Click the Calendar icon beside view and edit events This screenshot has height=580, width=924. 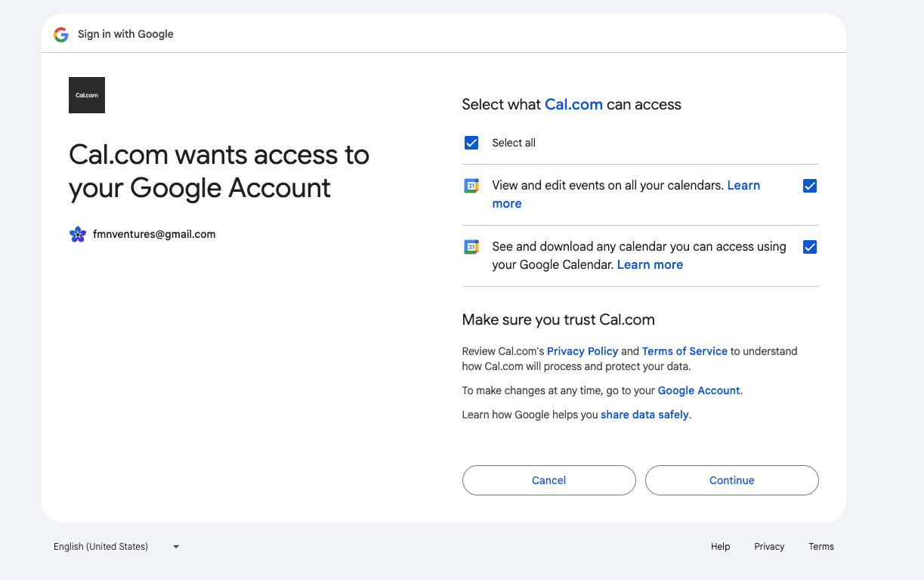(471, 186)
